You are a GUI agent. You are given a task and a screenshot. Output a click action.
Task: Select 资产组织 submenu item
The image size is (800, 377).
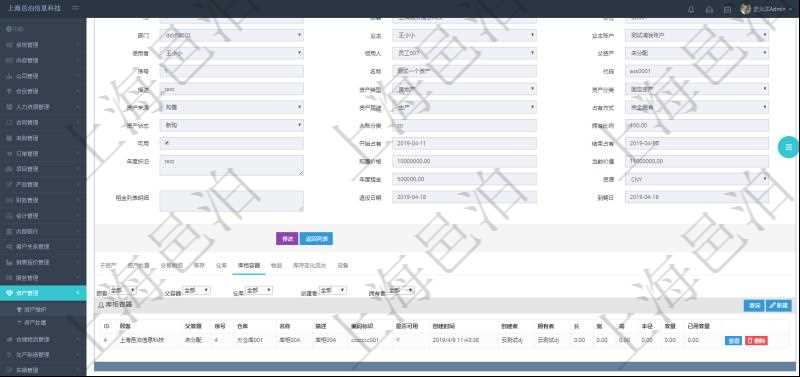click(x=34, y=309)
